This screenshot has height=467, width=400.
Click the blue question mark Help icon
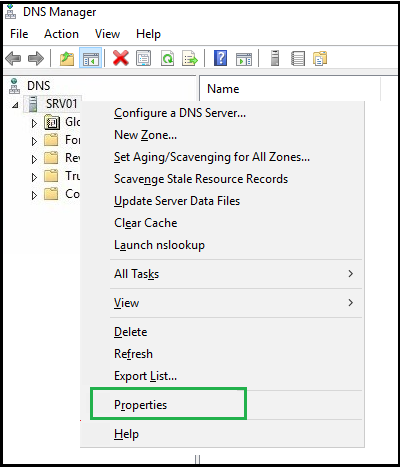221,58
